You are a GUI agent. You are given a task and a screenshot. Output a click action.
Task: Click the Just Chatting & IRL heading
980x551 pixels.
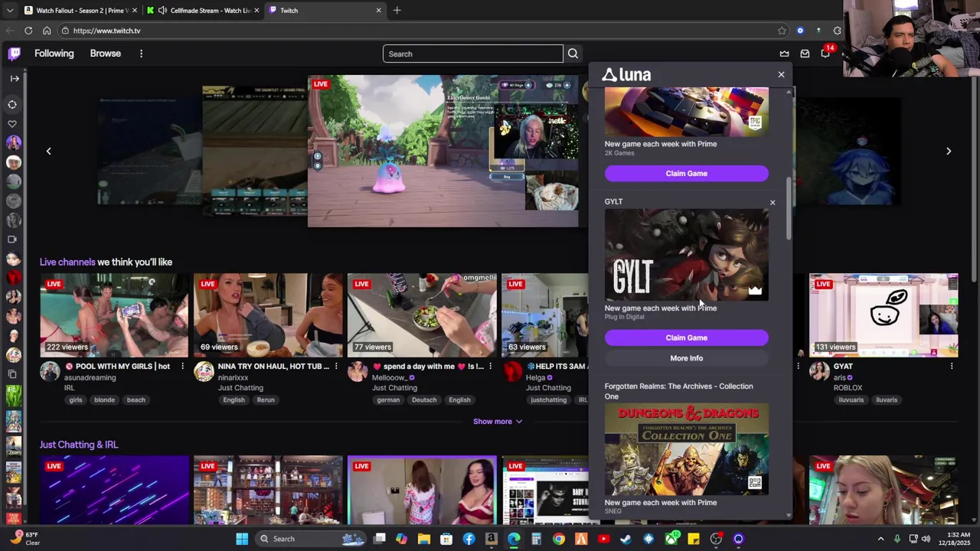point(79,445)
